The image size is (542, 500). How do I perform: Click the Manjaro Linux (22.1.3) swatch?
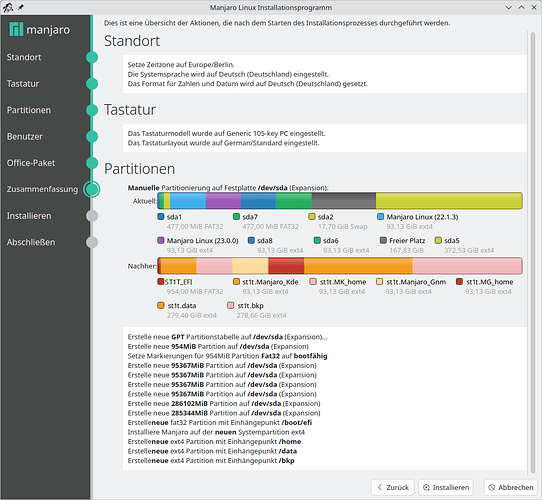pos(381,216)
